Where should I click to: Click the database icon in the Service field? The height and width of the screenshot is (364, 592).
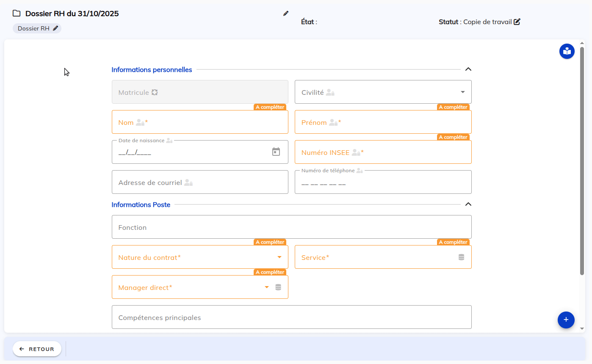pos(461,257)
